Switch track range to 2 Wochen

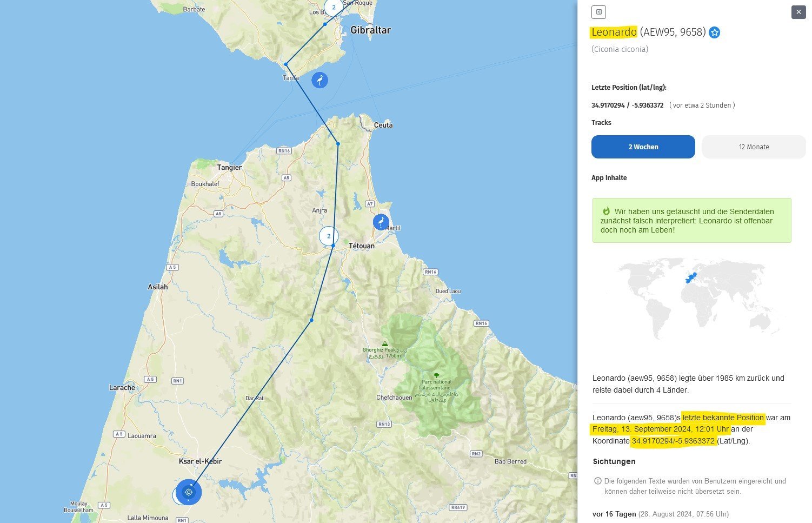pos(643,147)
